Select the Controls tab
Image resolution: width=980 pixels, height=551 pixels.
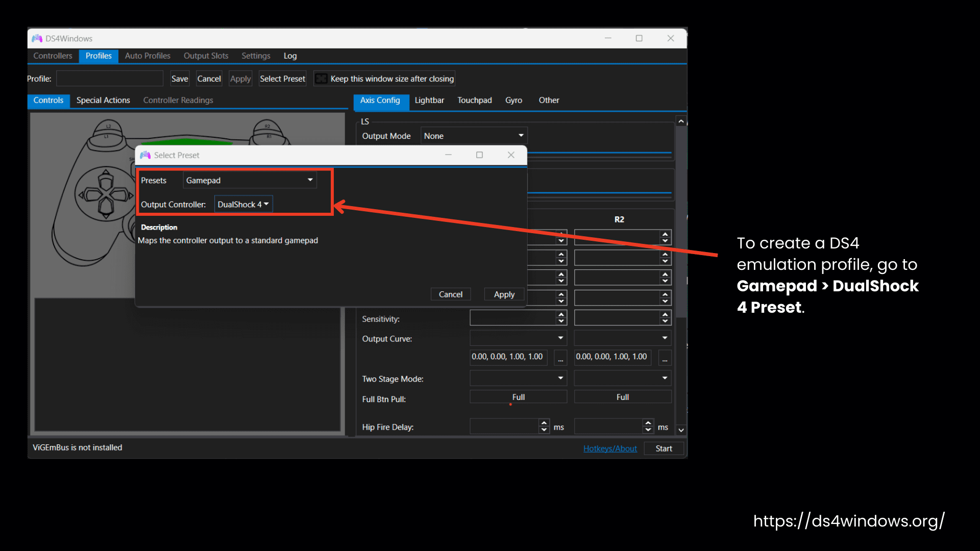48,101
